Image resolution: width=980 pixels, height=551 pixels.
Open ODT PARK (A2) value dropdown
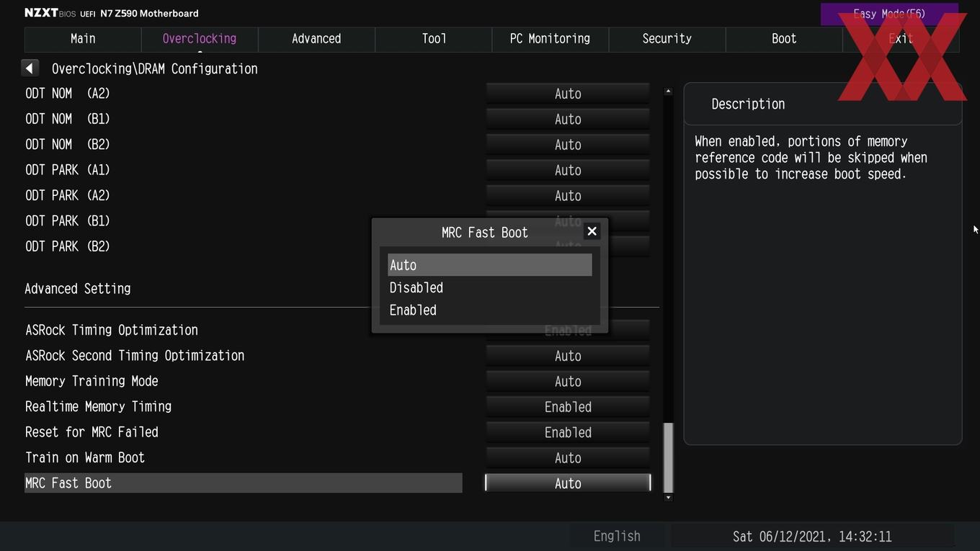[568, 196]
